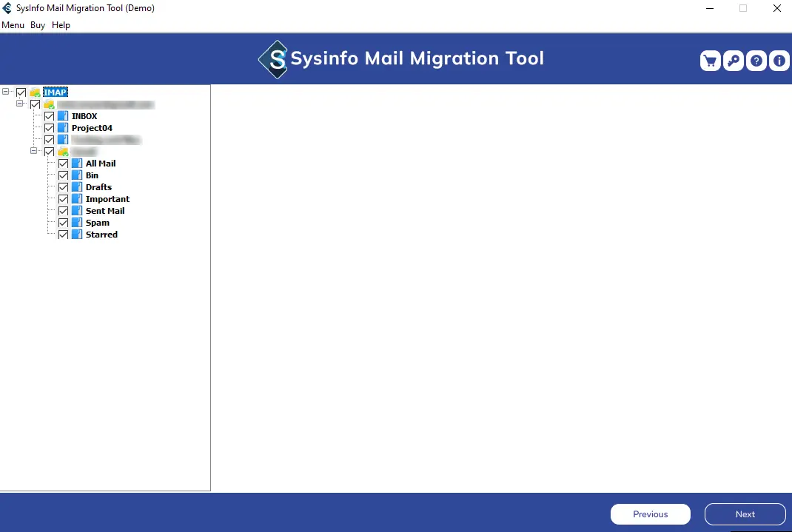Open the Menu menu
Image resolution: width=792 pixels, height=532 pixels.
tap(13, 24)
